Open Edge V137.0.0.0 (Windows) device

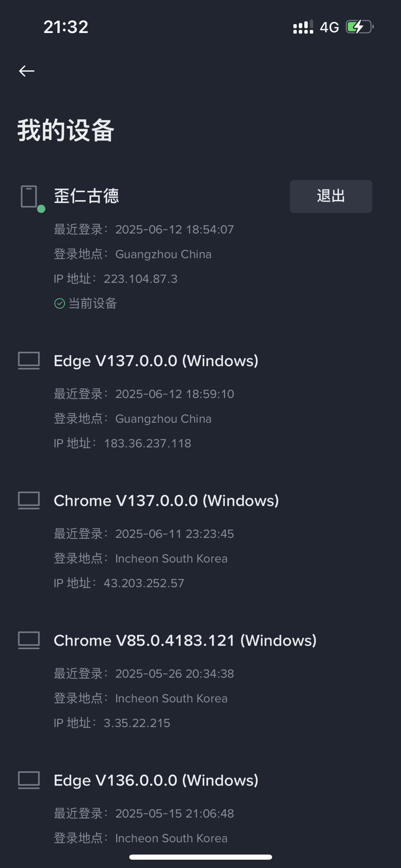[156, 361]
